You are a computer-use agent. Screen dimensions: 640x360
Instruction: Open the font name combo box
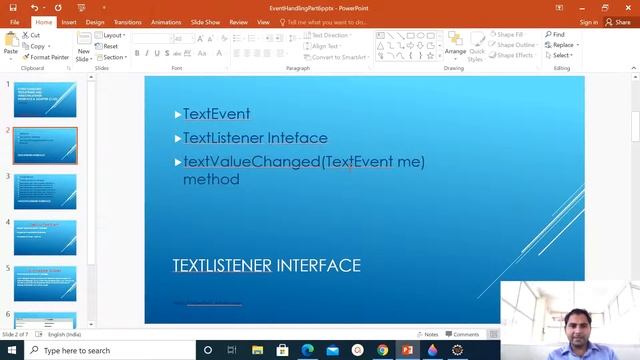[152, 39]
